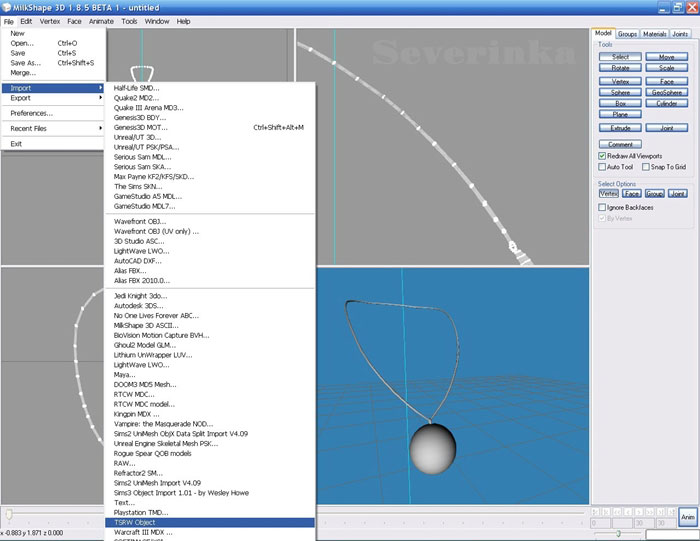Pick the Cylinder primitive tool
The image size is (700, 541).
coord(666,103)
